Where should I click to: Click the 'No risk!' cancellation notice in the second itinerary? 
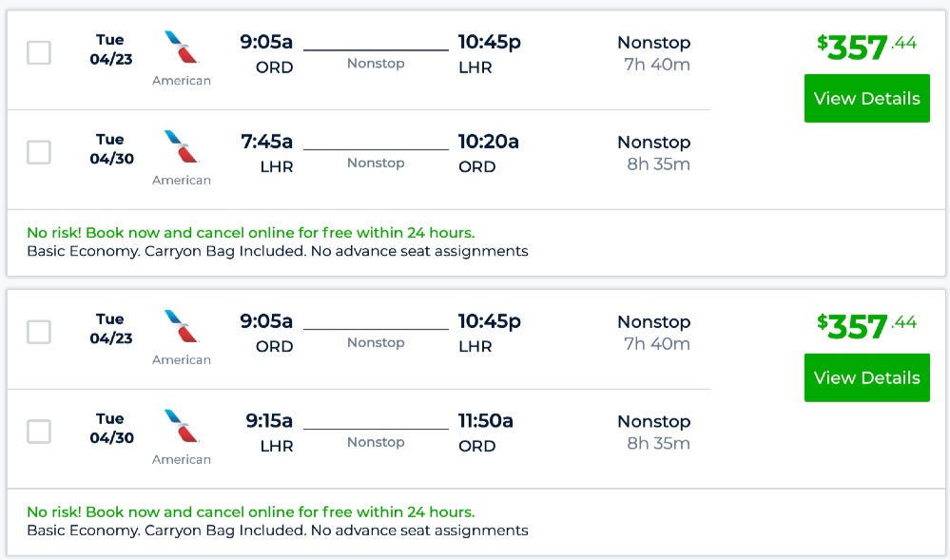(x=250, y=512)
